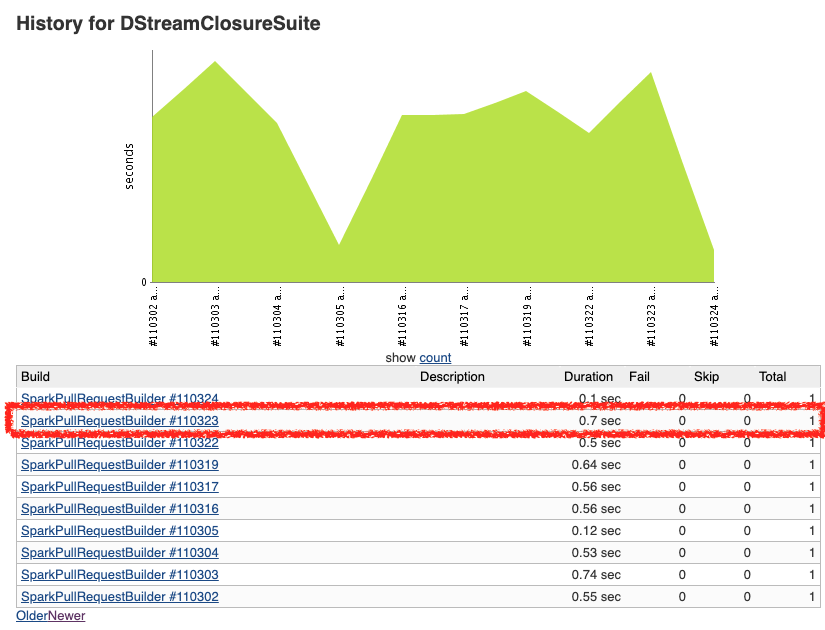
Task: Click the 0.5 sec duration cell
Action: point(600,443)
